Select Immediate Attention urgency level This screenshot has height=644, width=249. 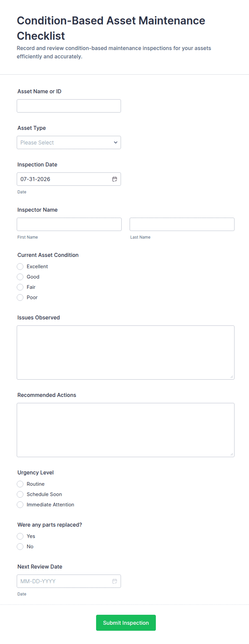click(20, 505)
